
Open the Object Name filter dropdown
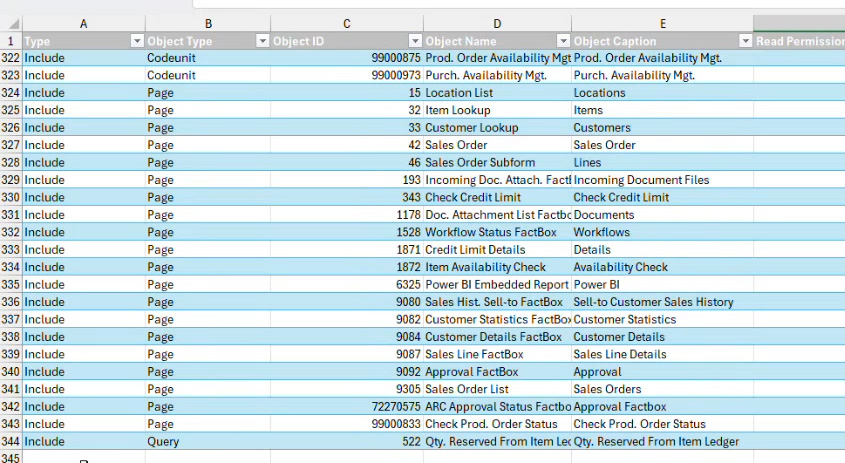coord(563,41)
